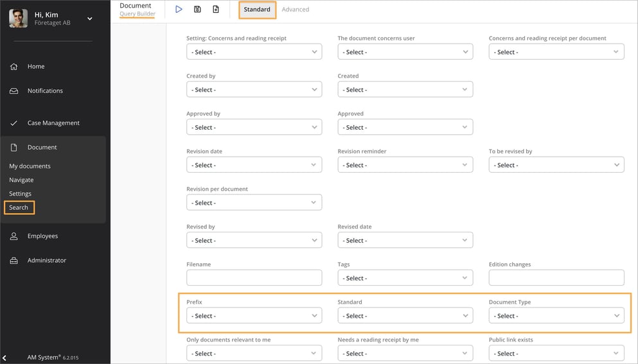Open the 'Standard' field dropdown
This screenshot has height=364, width=638.
(405, 316)
